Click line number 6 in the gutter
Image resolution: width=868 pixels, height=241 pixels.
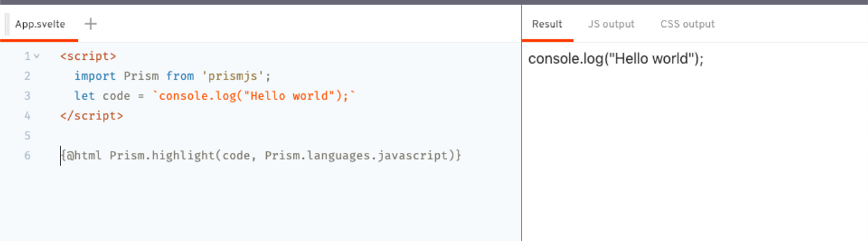pos(28,156)
